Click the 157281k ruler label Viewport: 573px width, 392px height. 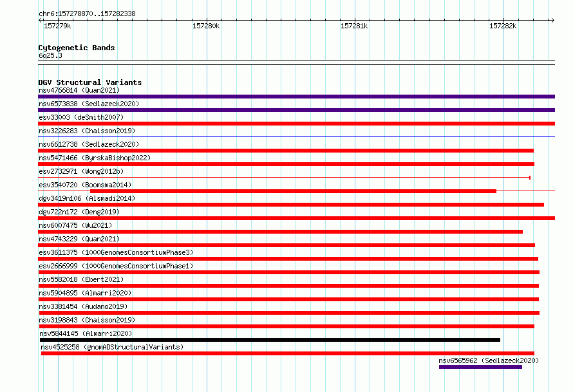(354, 26)
